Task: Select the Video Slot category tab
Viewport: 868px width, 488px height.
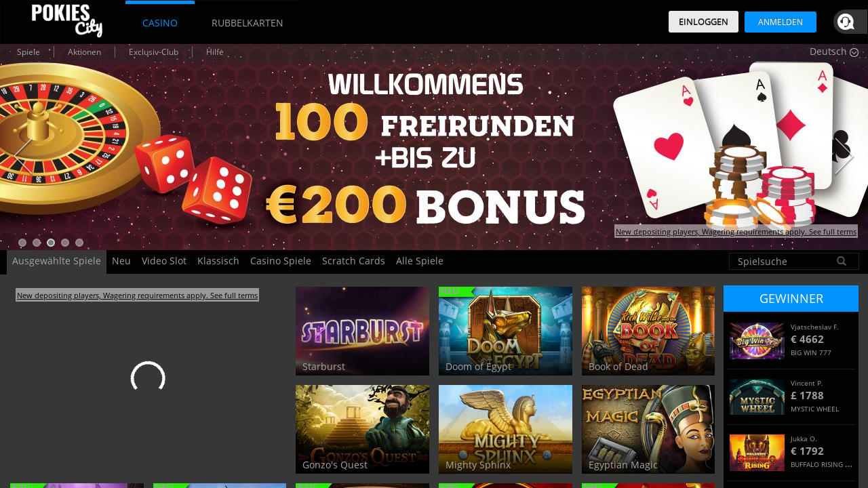Action: [164, 261]
